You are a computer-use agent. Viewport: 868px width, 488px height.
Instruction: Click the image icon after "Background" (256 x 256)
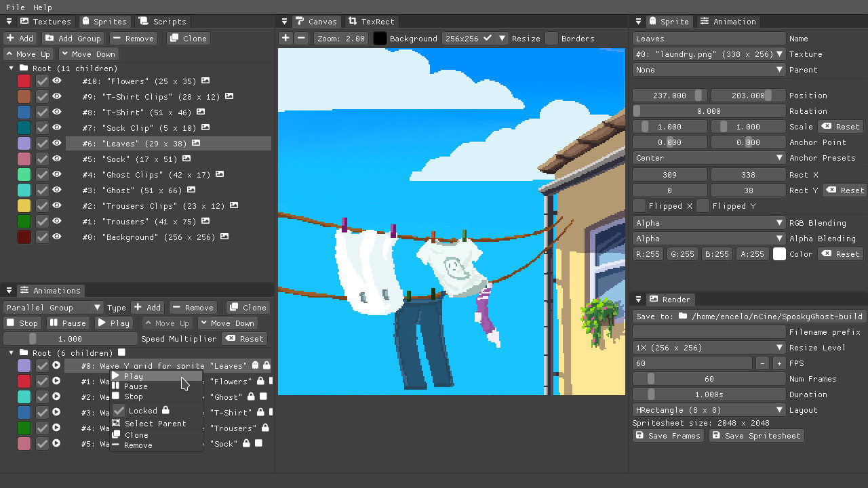[x=224, y=237]
